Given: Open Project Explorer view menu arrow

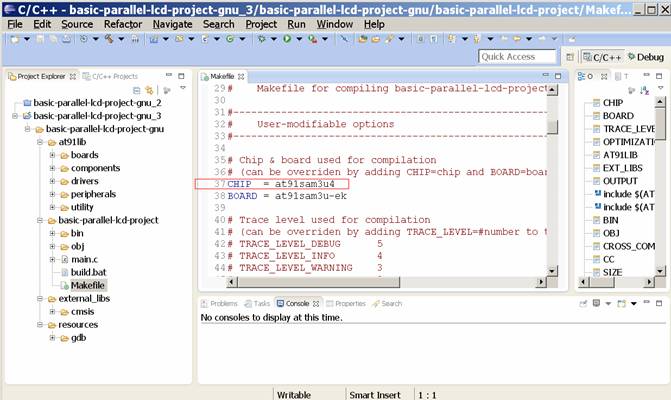Looking at the screenshot, I should pos(183,88).
